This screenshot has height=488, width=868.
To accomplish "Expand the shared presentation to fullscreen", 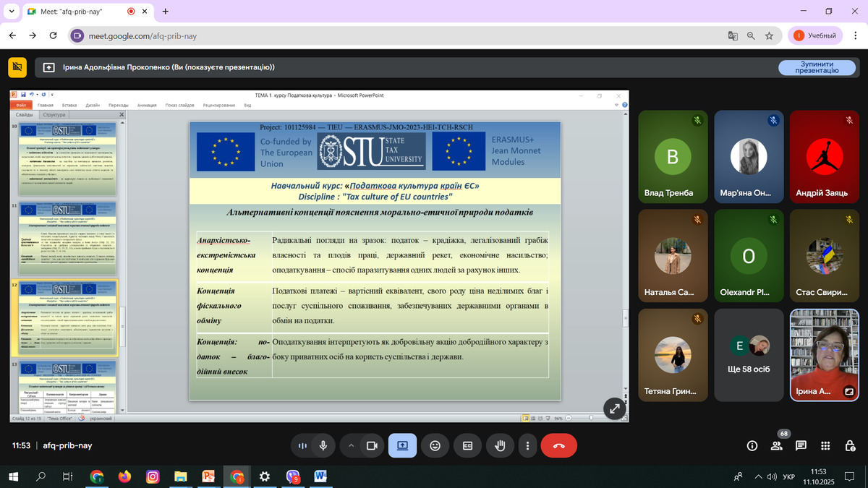I will point(614,408).
